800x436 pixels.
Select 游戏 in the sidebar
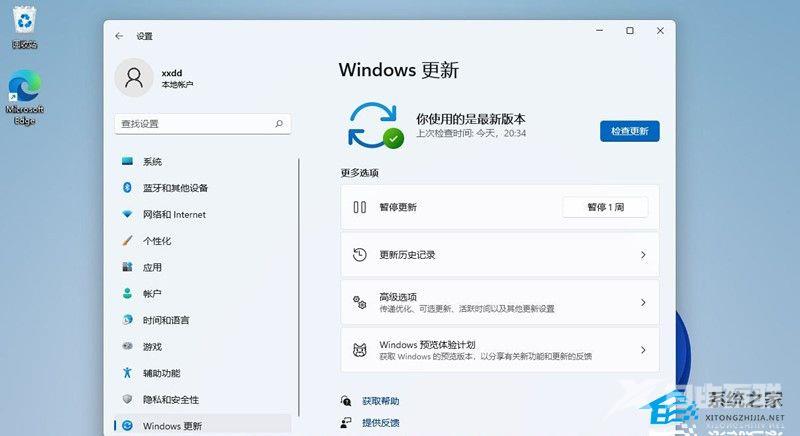203,346
